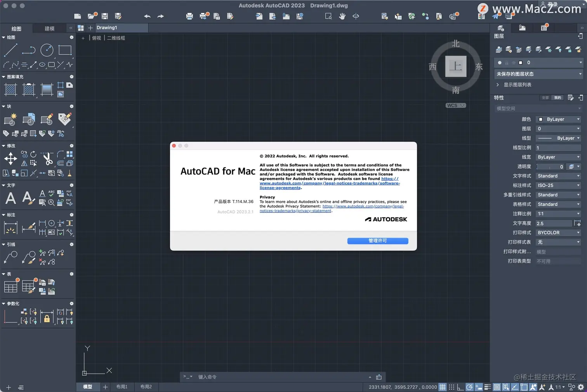The width and height of the screenshot is (587, 392).
Task: Select the Rectangle drawing tool
Action: coord(65,50)
